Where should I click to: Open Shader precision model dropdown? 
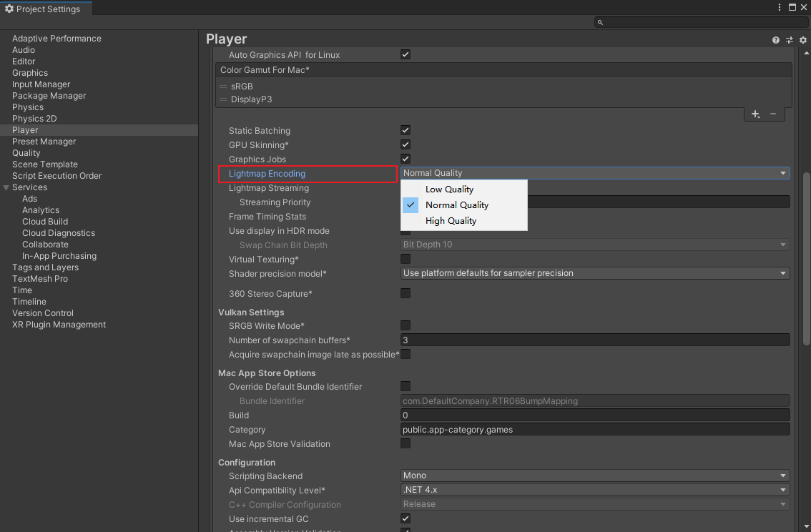pos(595,273)
